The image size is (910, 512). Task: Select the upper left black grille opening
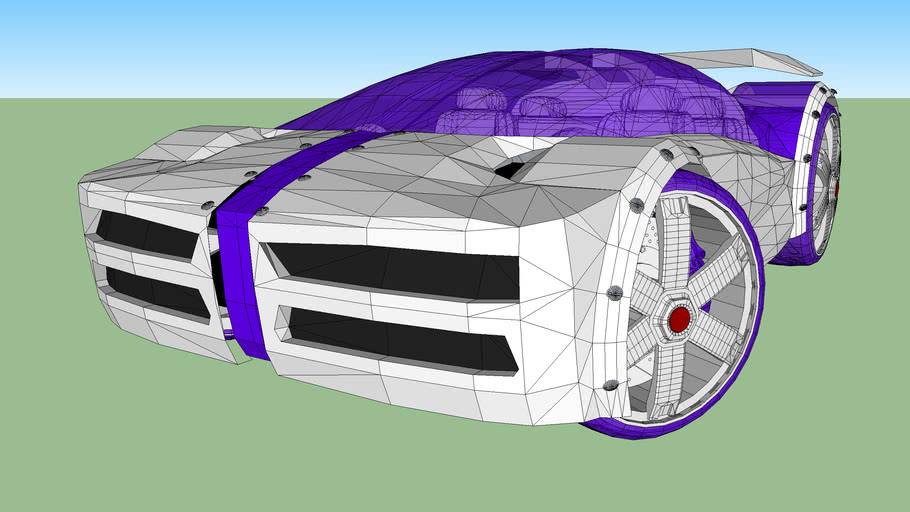click(150, 236)
